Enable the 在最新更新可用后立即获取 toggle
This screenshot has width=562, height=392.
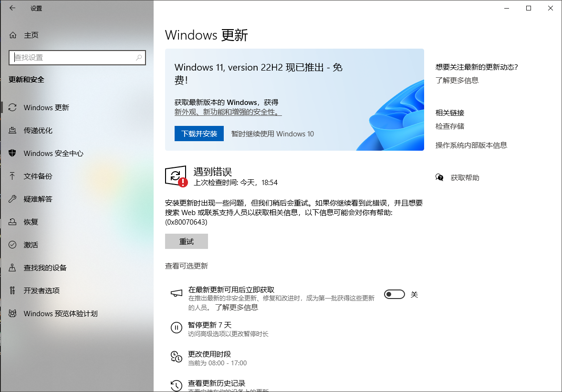[395, 295]
